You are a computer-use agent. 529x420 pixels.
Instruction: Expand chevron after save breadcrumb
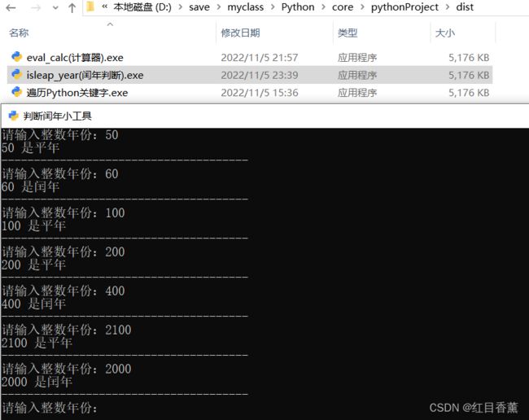[219, 7]
